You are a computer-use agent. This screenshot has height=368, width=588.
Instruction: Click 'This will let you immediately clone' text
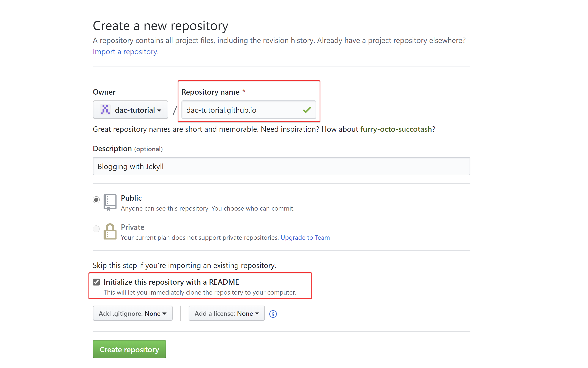tap(200, 292)
